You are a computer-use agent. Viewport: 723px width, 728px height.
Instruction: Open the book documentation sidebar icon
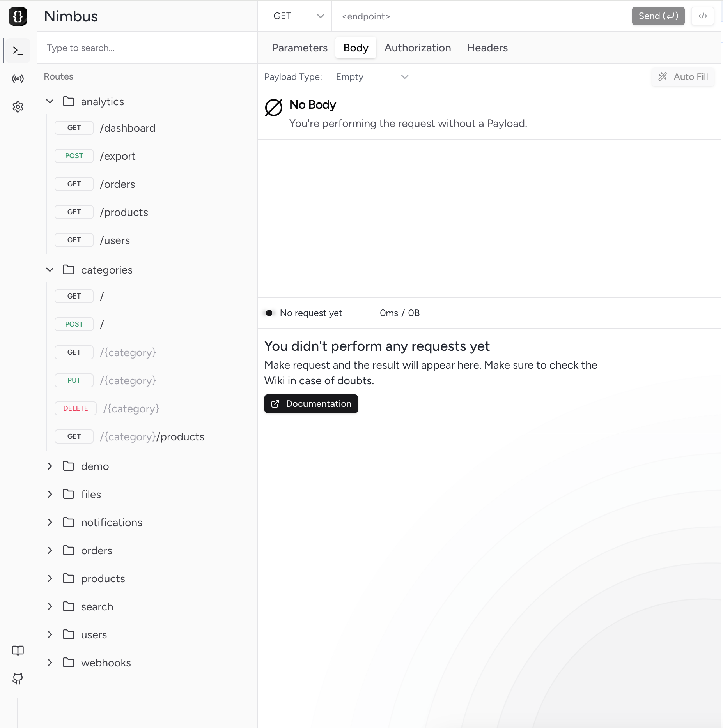coord(18,650)
